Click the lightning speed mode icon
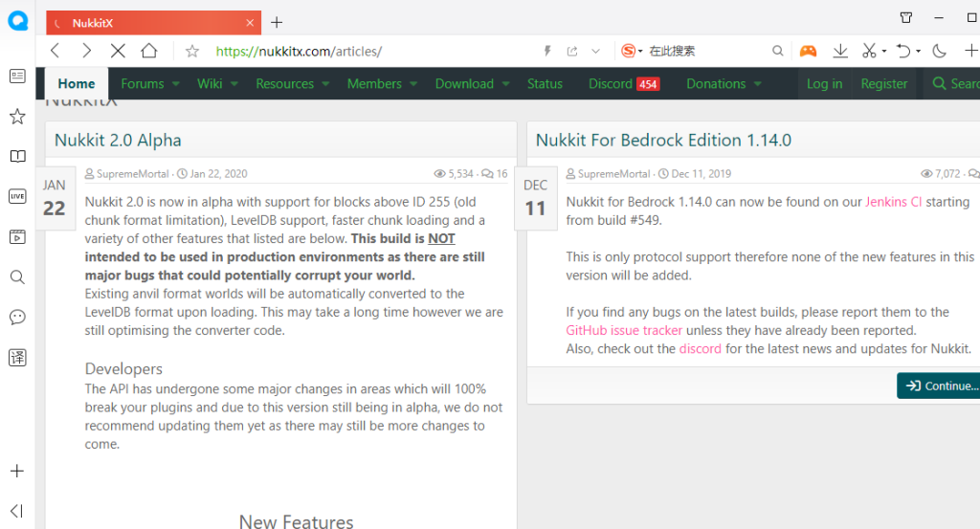This screenshot has width=980, height=529. 547,52
